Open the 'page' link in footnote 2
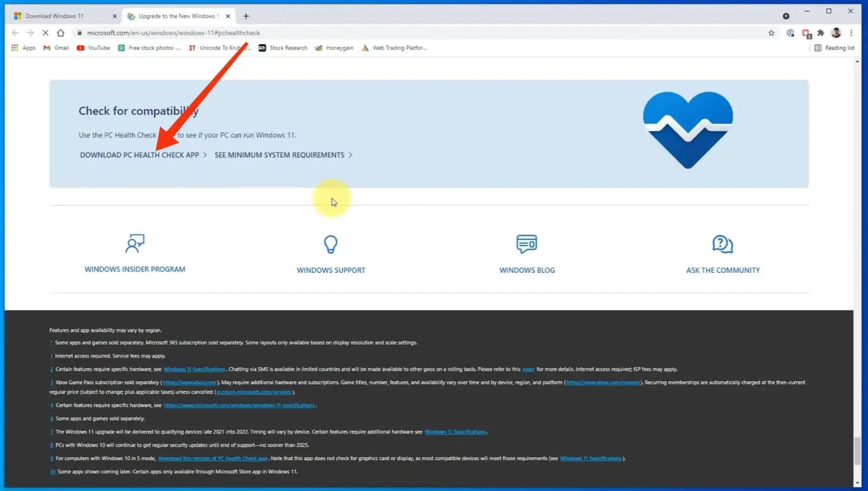The width and height of the screenshot is (868, 491). pyautogui.click(x=528, y=369)
